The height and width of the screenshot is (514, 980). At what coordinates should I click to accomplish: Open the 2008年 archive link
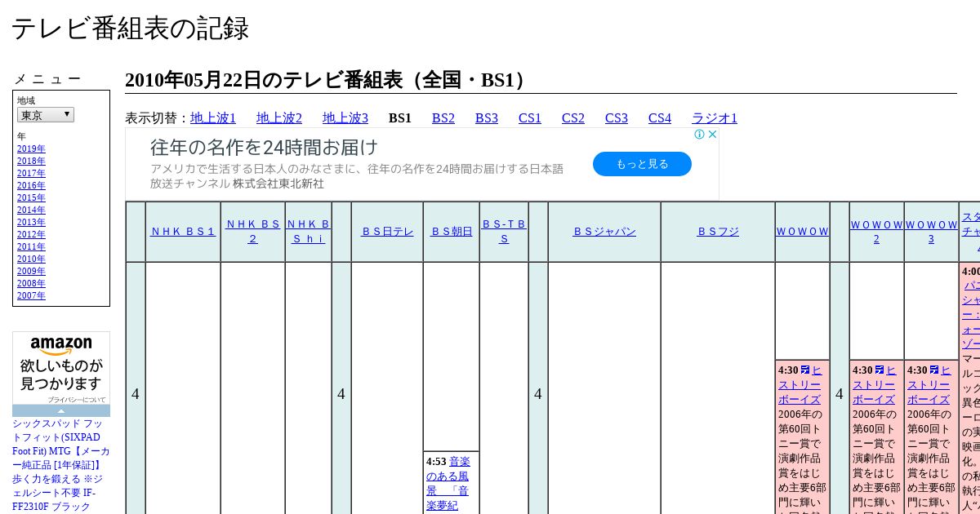click(x=31, y=284)
